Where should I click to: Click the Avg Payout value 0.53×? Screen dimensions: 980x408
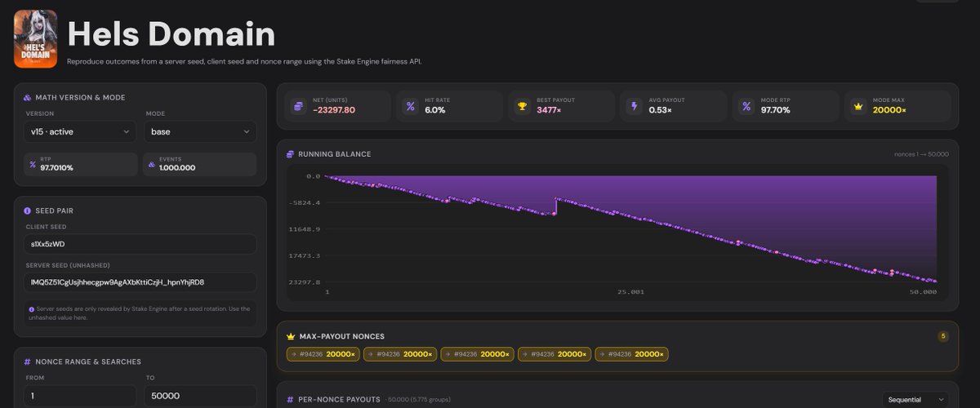[x=660, y=110]
